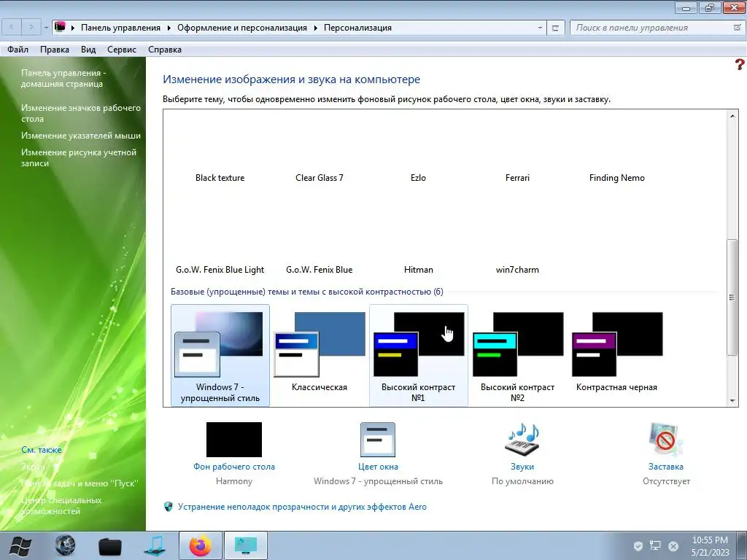Select the G.o.W. Fenix Blue theme
The width and height of the screenshot is (747, 560).
[x=320, y=270]
